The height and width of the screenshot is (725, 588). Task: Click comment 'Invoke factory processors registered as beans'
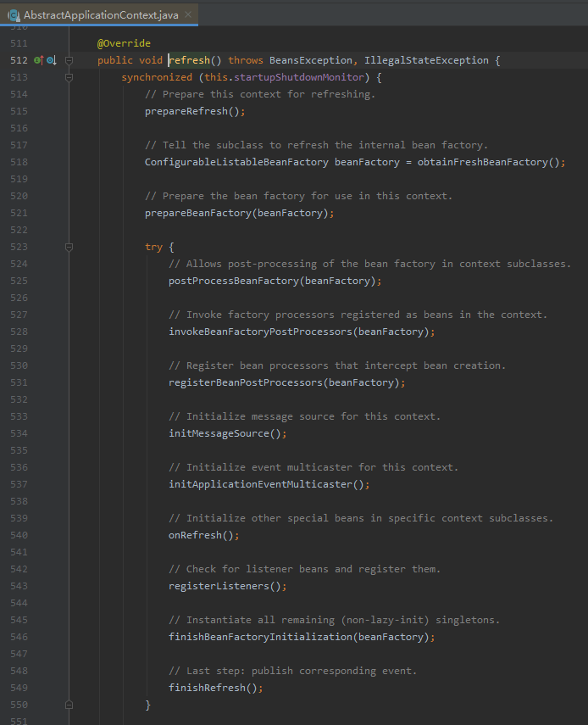(x=358, y=315)
